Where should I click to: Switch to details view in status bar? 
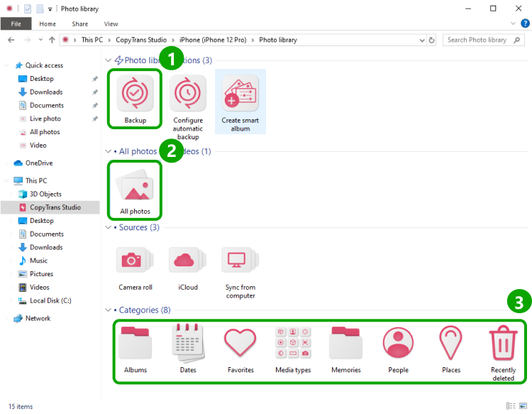511,406
